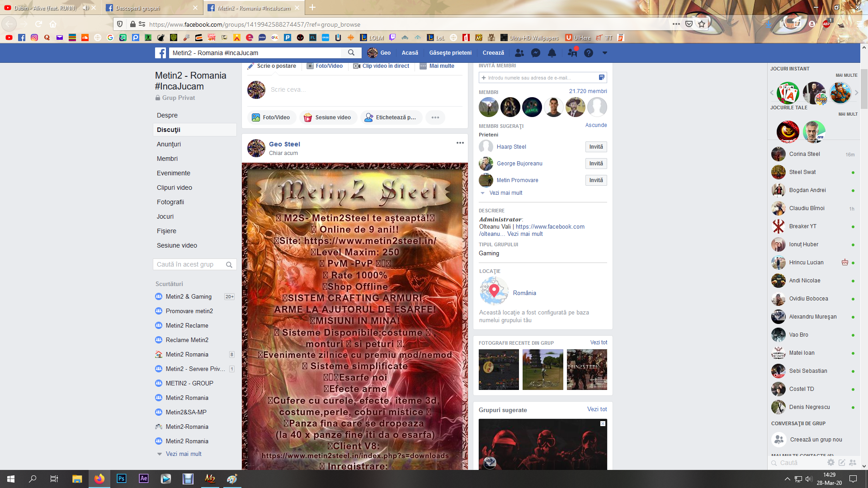
Task: Bookmark this page with star icon
Action: (701, 24)
